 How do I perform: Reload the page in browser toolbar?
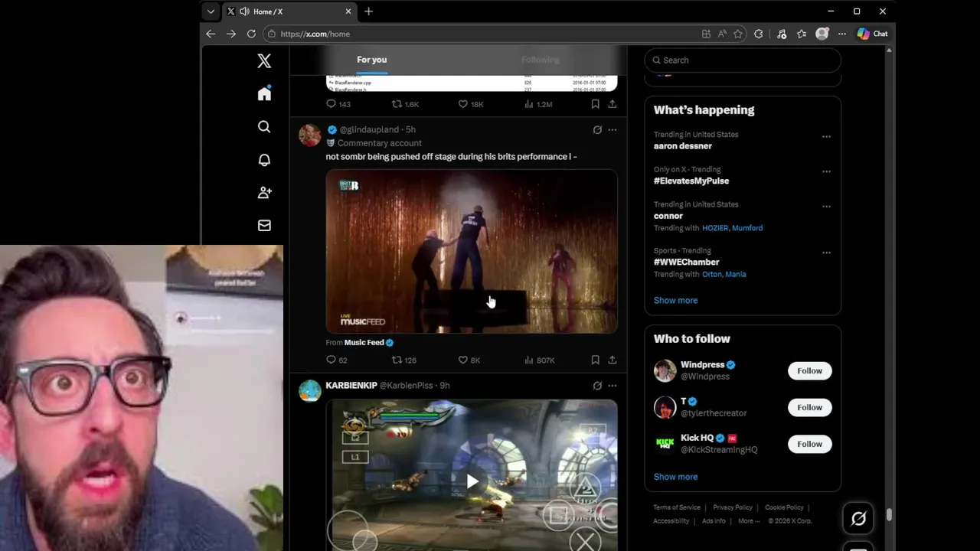pos(251,34)
